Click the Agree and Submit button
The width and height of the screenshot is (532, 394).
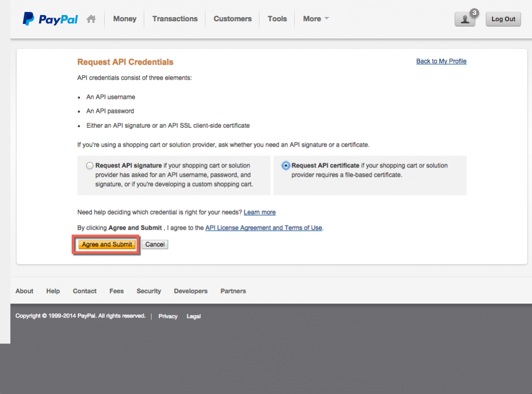tap(107, 244)
